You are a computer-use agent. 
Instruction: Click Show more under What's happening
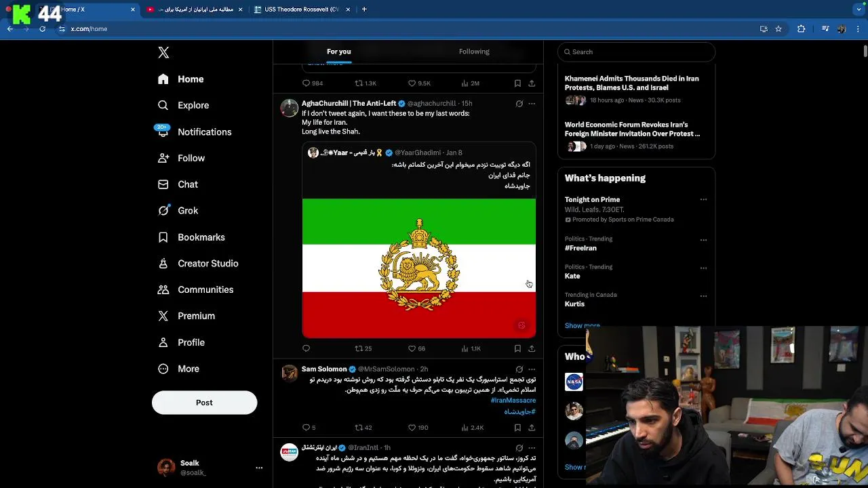tap(582, 325)
